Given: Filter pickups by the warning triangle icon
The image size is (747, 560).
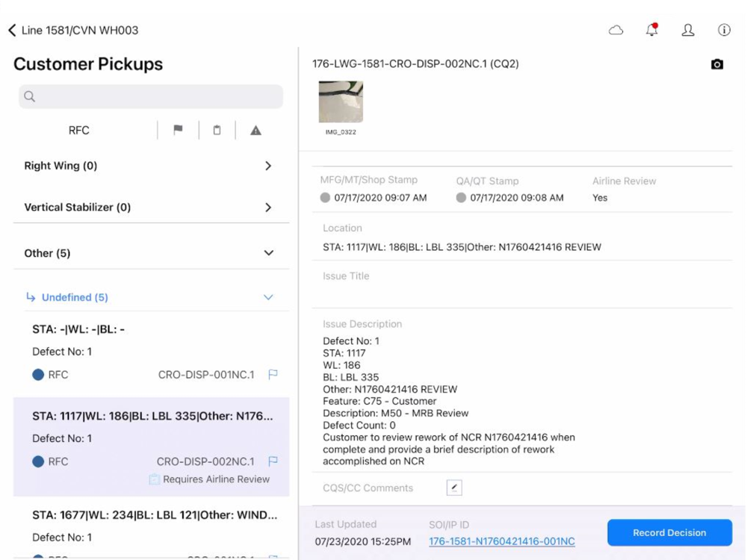Looking at the screenshot, I should [255, 130].
